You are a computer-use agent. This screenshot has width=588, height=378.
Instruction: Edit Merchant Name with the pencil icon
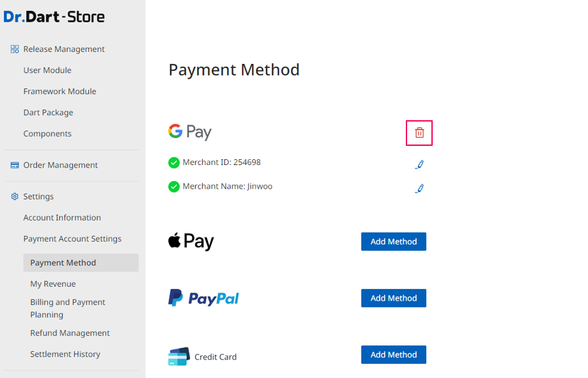click(419, 189)
